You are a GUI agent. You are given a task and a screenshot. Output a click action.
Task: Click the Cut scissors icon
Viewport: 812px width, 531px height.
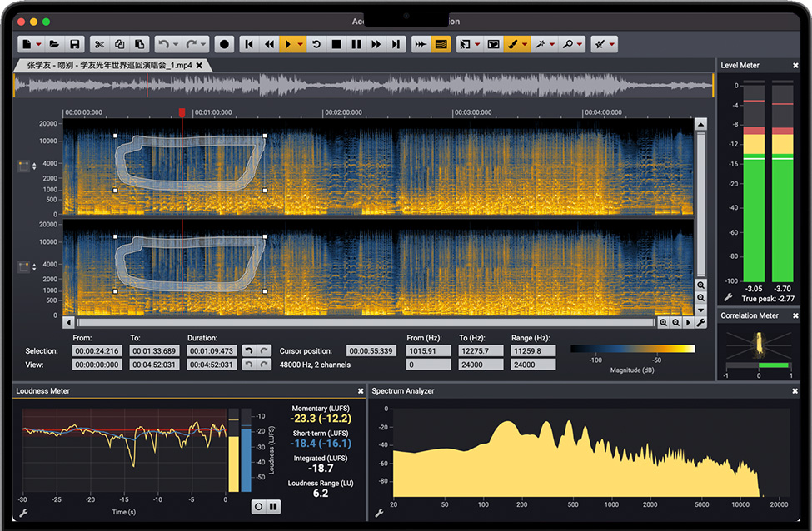99,44
